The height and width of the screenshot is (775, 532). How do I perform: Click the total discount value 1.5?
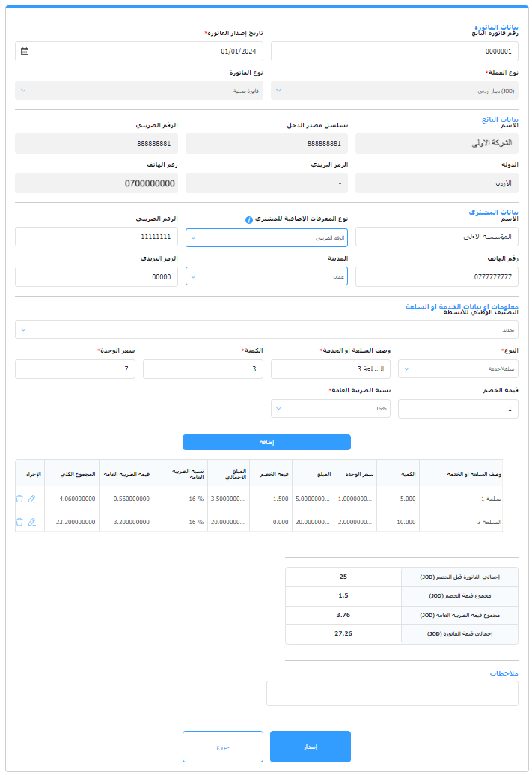click(343, 595)
